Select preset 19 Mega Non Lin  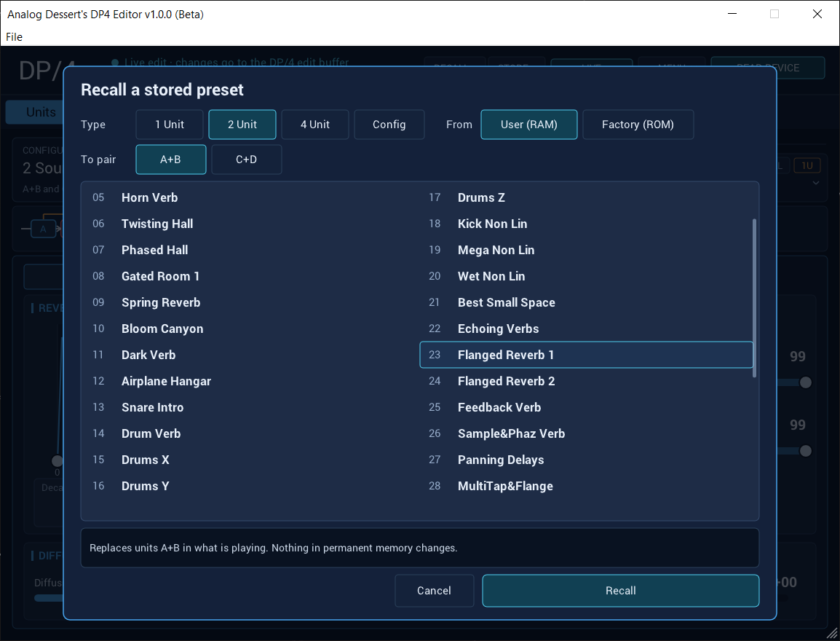pyautogui.click(x=586, y=250)
